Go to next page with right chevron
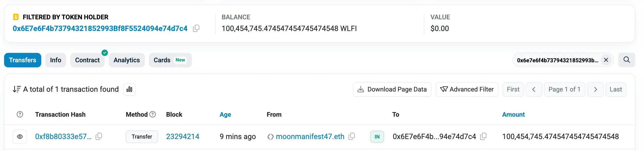 pos(595,89)
